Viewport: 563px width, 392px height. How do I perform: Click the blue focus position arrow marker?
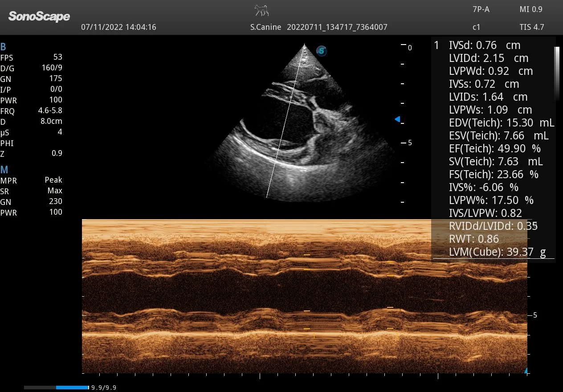pyautogui.click(x=397, y=119)
